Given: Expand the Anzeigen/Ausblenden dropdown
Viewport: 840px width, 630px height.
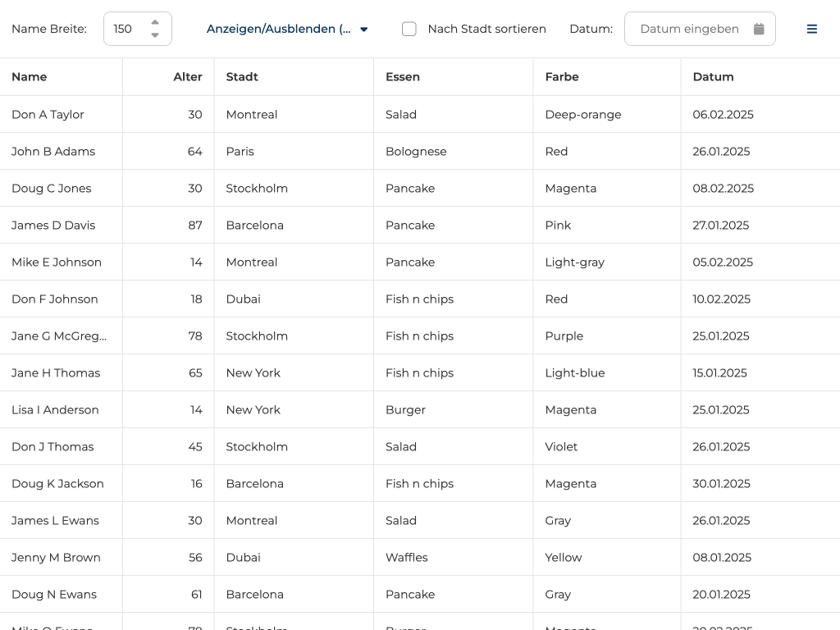Looking at the screenshot, I should tap(287, 29).
